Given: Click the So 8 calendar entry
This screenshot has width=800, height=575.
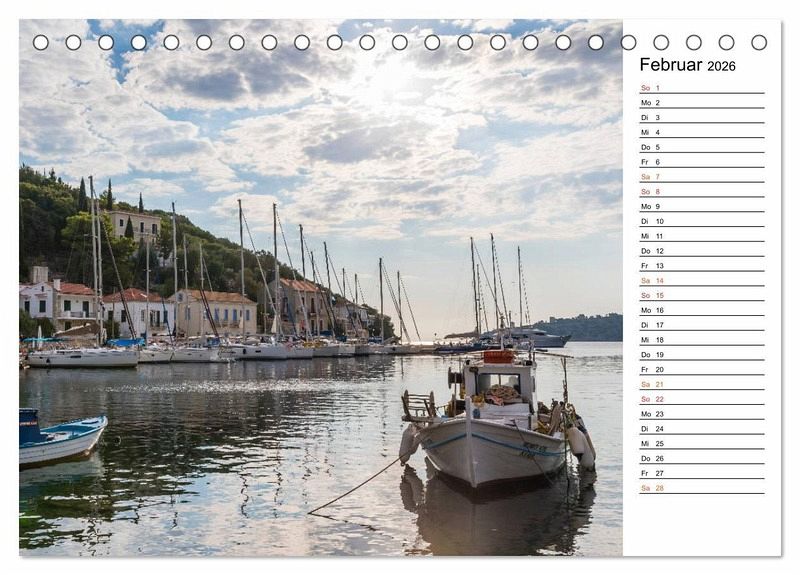Looking at the screenshot, I should 701,192.
